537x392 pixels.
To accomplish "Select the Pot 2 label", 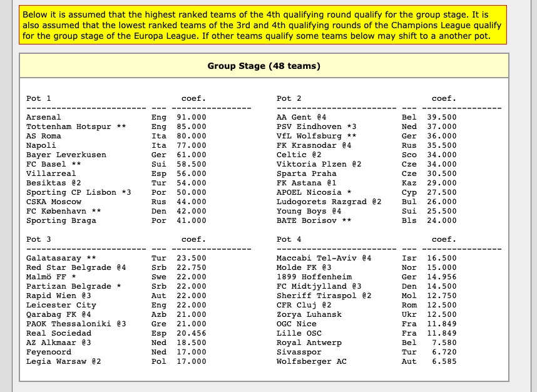I will [289, 99].
